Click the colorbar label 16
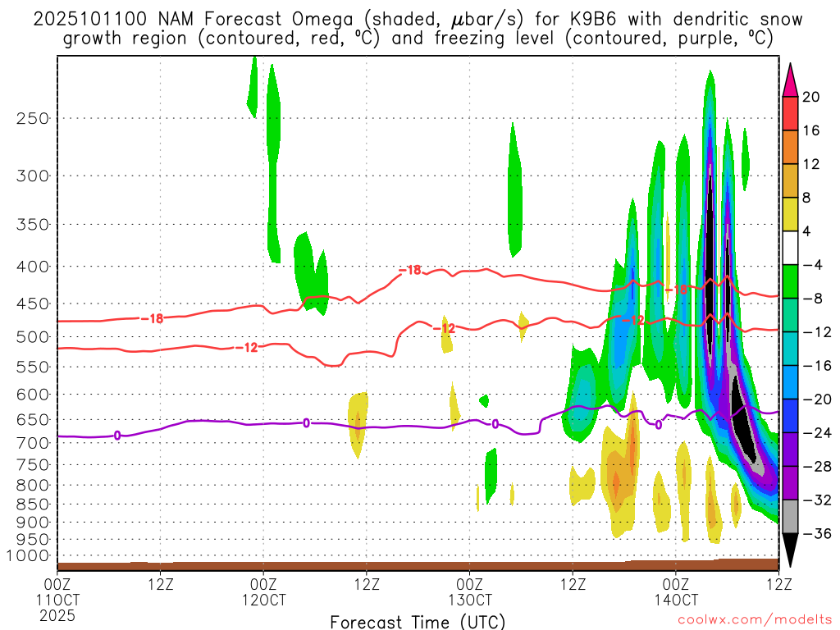 point(811,130)
